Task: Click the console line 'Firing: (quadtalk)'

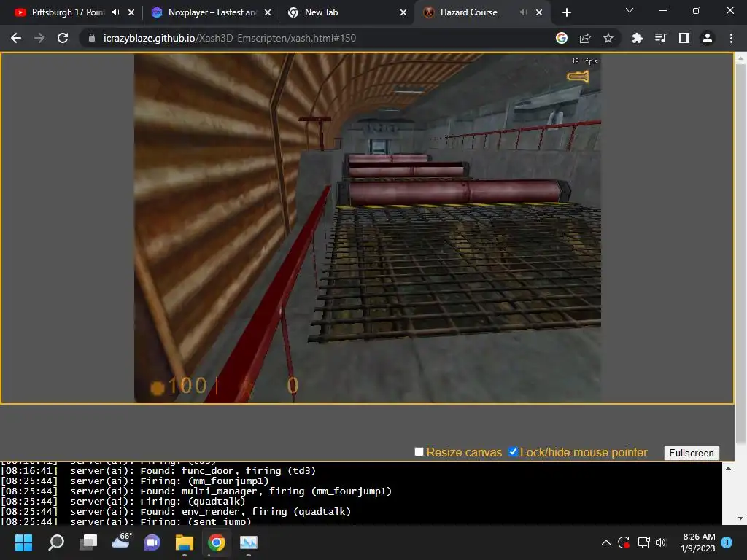Action: (x=193, y=502)
